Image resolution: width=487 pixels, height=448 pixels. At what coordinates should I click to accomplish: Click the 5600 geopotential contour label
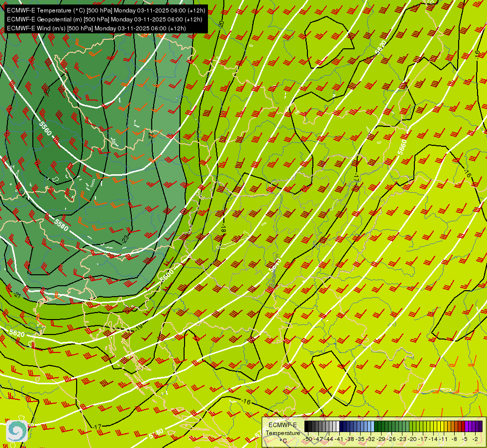click(x=167, y=276)
